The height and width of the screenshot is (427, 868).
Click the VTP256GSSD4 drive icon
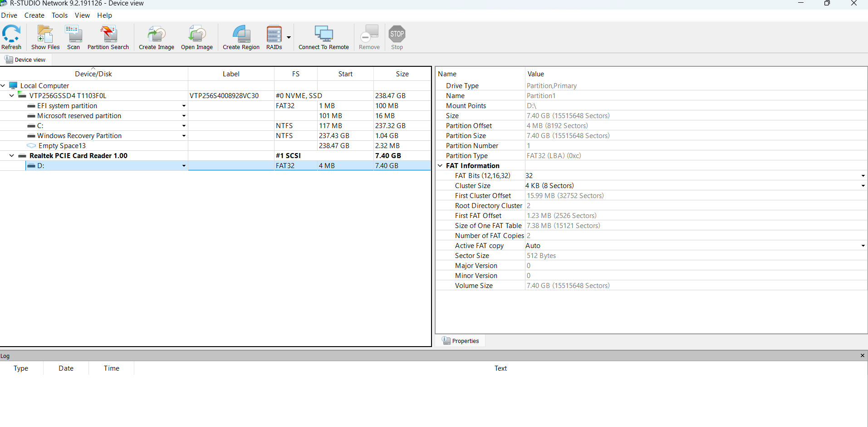click(22, 95)
